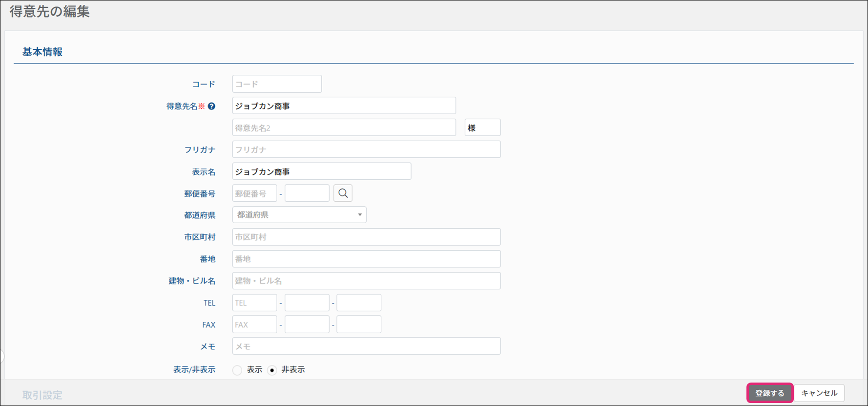The image size is (868, 406).
Task: Click the 建物・ビル名 input field
Action: [366, 281]
